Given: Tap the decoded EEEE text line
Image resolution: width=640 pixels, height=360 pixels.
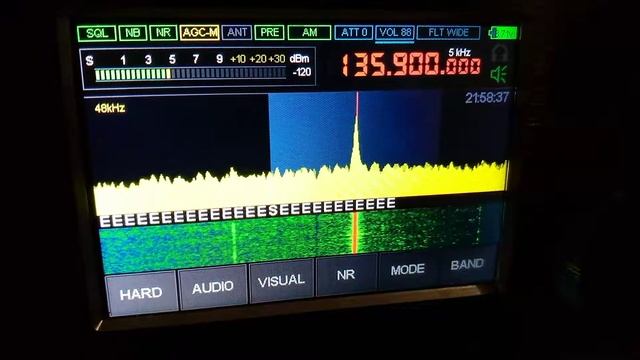Looking at the screenshot, I should pos(247,212).
